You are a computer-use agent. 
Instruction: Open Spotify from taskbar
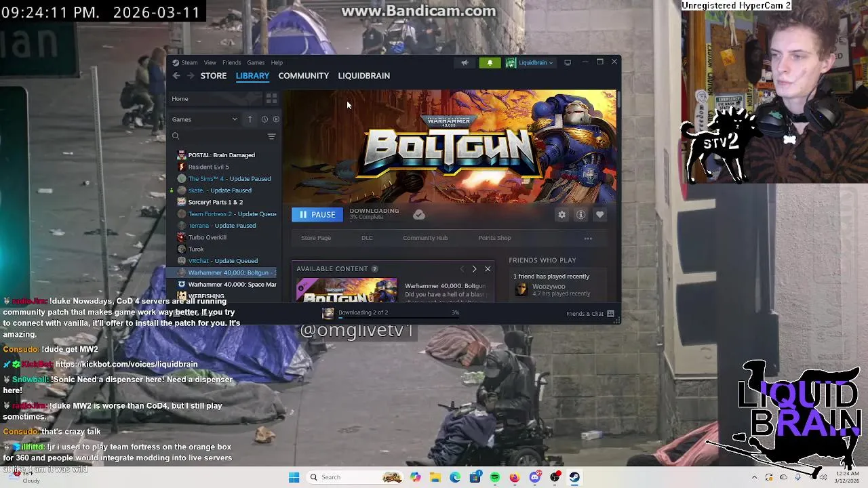495,477
